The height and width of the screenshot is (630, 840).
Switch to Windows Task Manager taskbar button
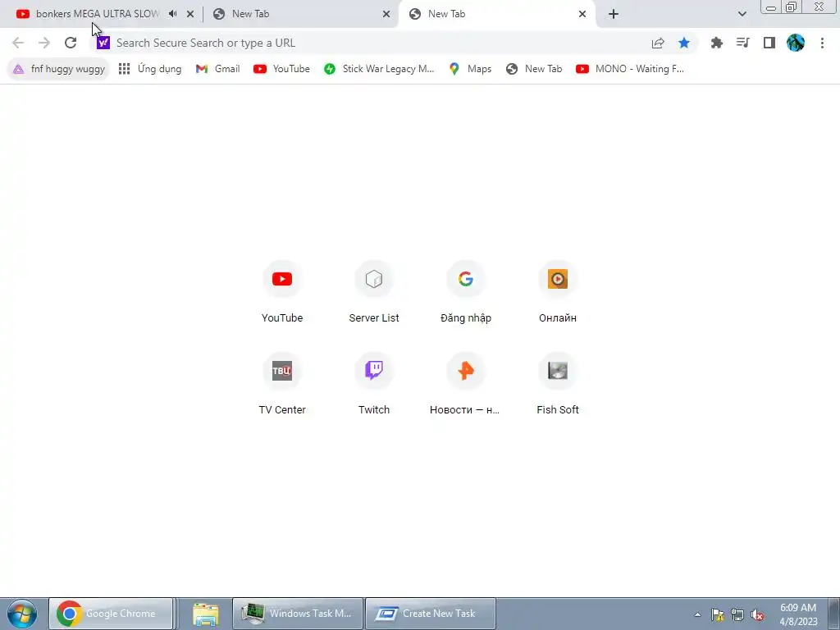click(x=298, y=614)
